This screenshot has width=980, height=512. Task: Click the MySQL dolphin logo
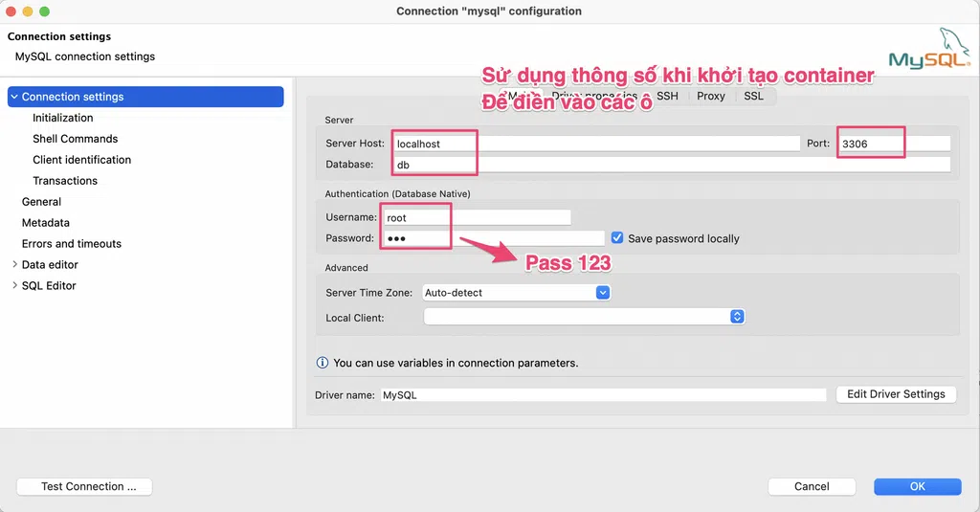click(x=930, y=49)
